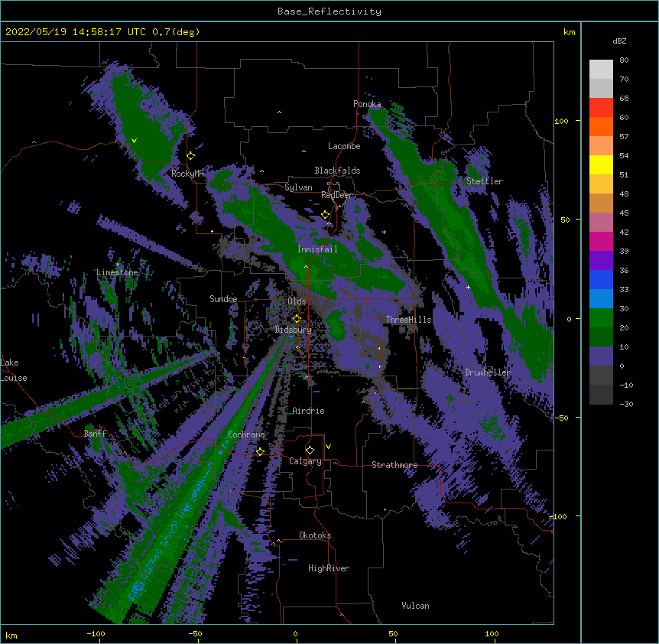Click the 80 dBZ light gray swatch
This screenshot has height=644, width=659.
click(601, 70)
